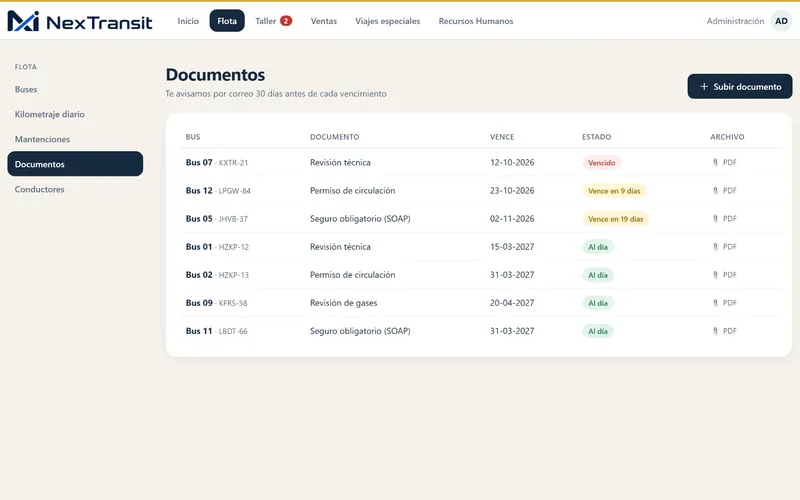
Task: Open Viajes especiales
Action: coord(388,21)
